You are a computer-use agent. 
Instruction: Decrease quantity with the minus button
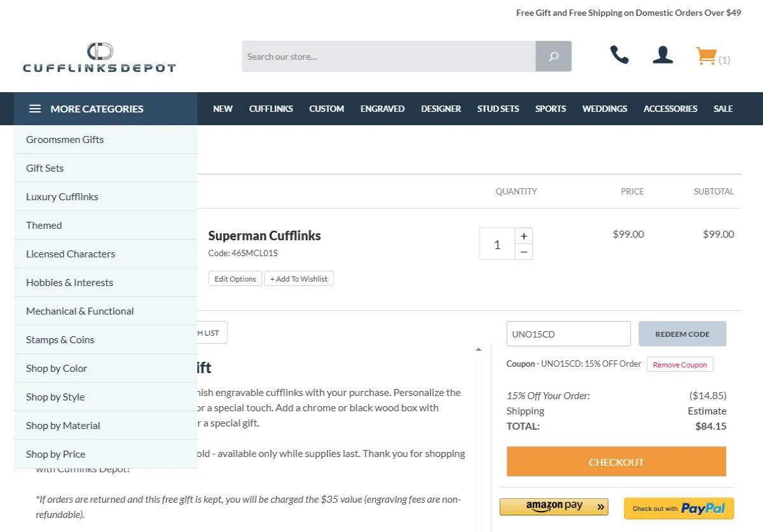click(524, 252)
